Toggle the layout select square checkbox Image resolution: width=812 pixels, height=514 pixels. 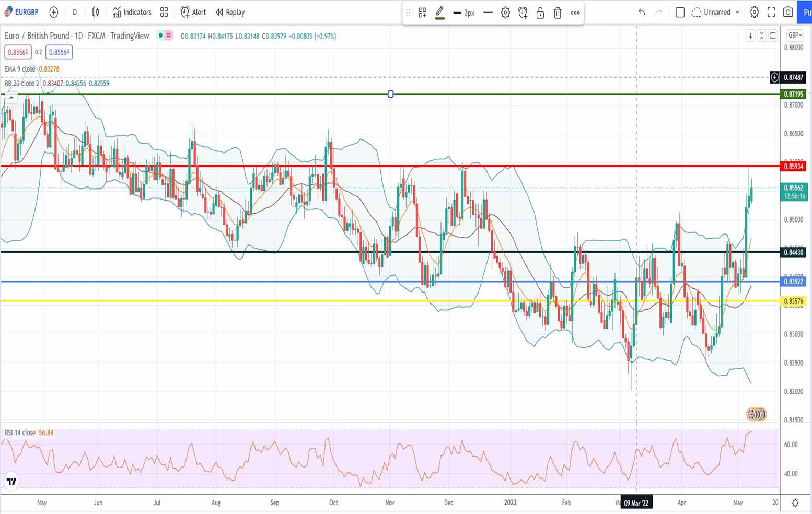pyautogui.click(x=680, y=12)
